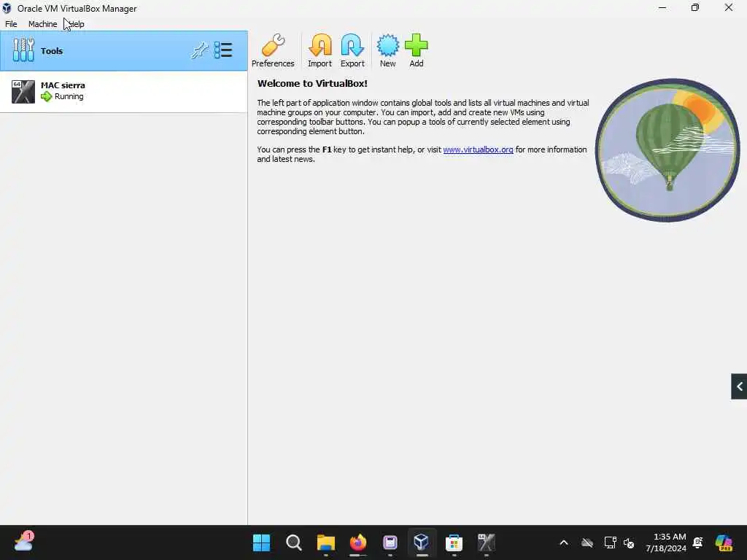
Task: Show hidden system tray icons
Action: pos(564,542)
